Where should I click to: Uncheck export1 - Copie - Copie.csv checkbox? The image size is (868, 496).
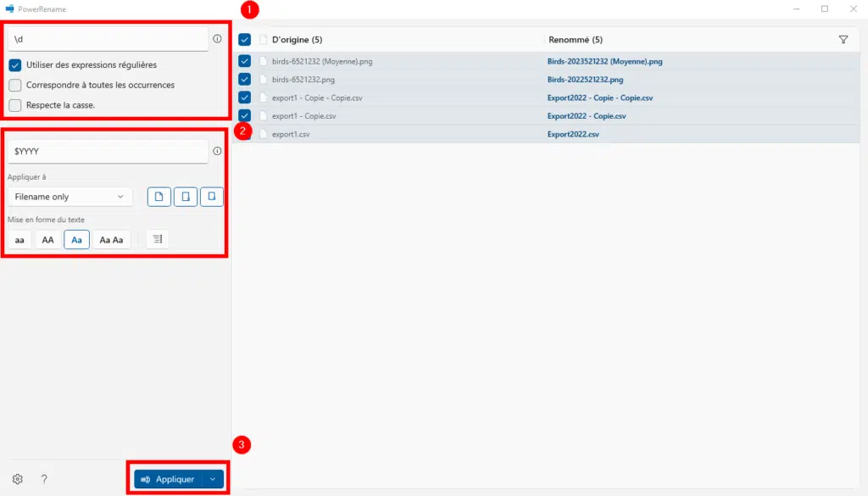244,98
